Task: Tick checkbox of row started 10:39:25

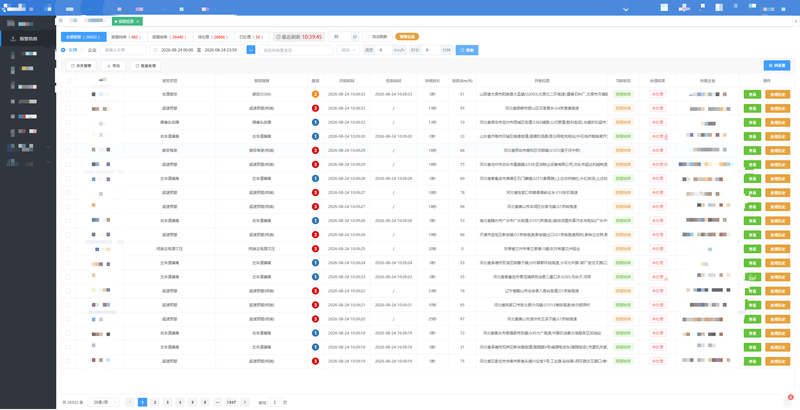Action: [x=68, y=249]
